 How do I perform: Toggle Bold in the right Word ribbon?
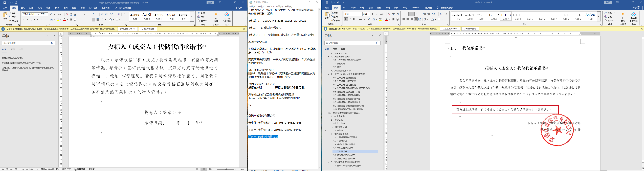point(346,19)
